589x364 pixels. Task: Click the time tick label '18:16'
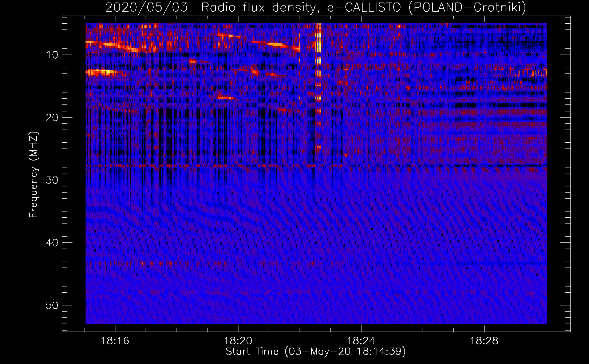[115, 341]
